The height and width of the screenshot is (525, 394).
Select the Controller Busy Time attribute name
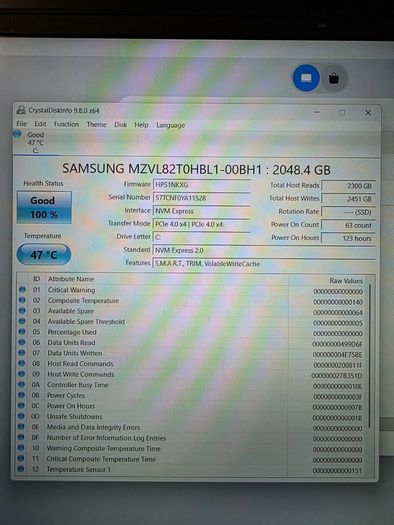click(78, 385)
